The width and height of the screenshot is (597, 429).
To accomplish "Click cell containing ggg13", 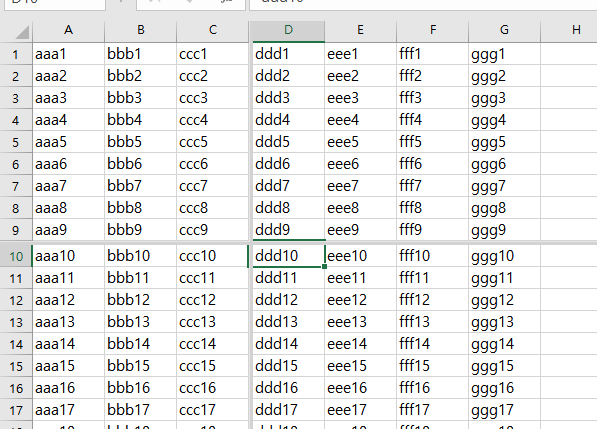I will 504,322.
